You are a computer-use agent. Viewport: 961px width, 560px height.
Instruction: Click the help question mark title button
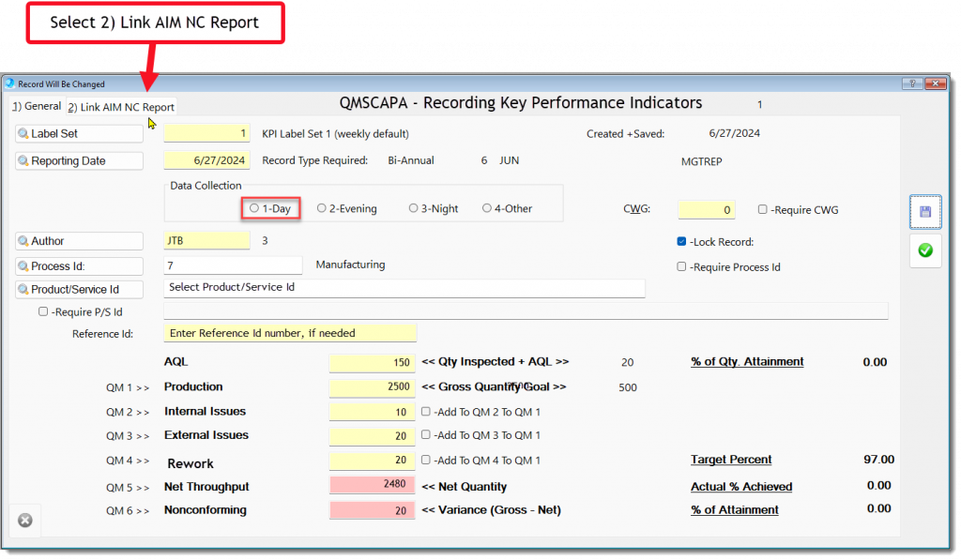(x=912, y=83)
